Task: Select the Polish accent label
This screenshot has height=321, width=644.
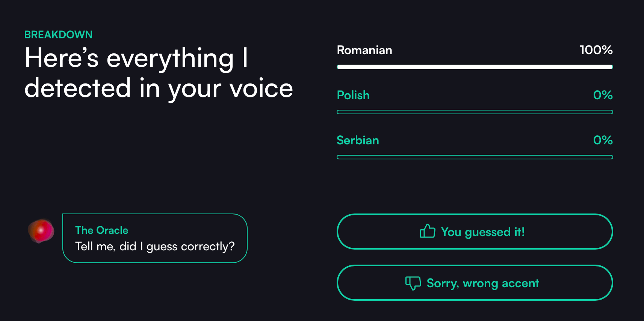Action: [353, 95]
